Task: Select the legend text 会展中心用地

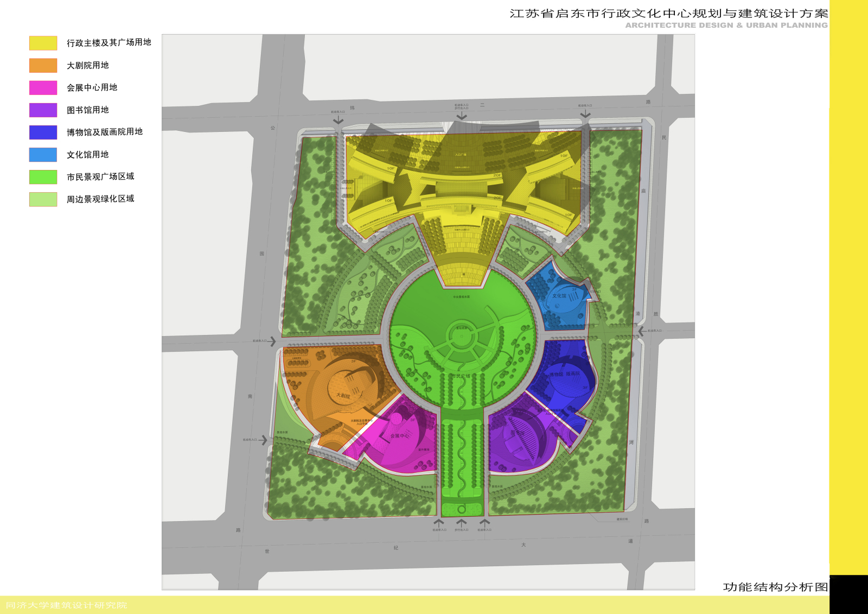Action: (x=92, y=87)
